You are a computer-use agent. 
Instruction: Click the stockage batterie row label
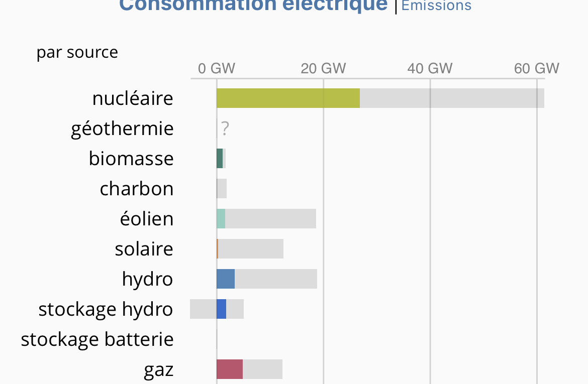[x=97, y=339]
